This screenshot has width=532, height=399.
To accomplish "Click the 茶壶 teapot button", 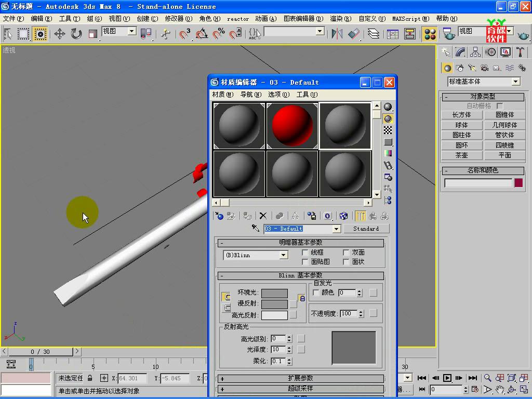I will [462, 155].
